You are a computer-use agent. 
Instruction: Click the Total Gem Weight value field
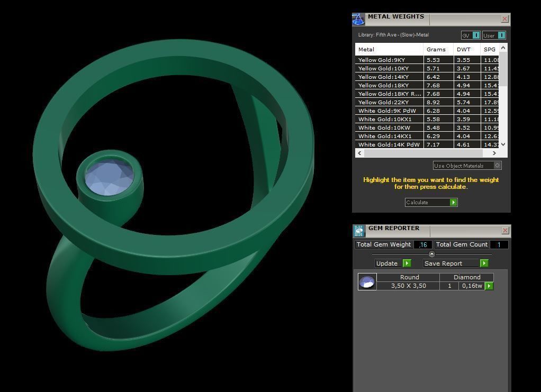422,244
